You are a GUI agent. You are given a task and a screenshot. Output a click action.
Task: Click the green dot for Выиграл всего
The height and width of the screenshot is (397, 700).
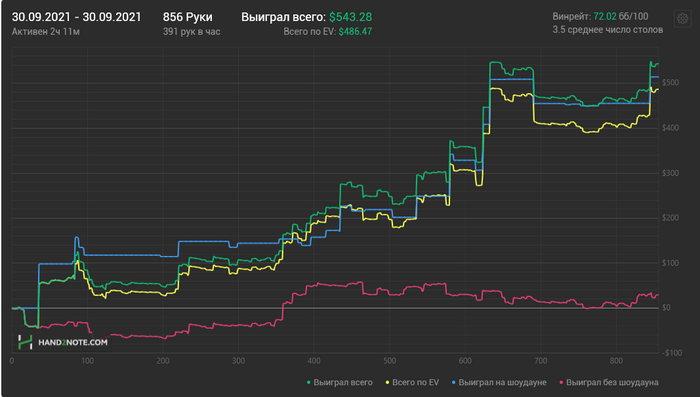click(x=308, y=383)
